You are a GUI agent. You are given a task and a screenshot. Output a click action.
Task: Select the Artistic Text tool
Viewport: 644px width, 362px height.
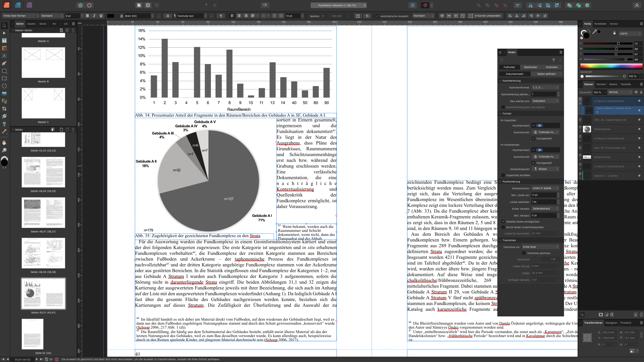(x=4, y=56)
